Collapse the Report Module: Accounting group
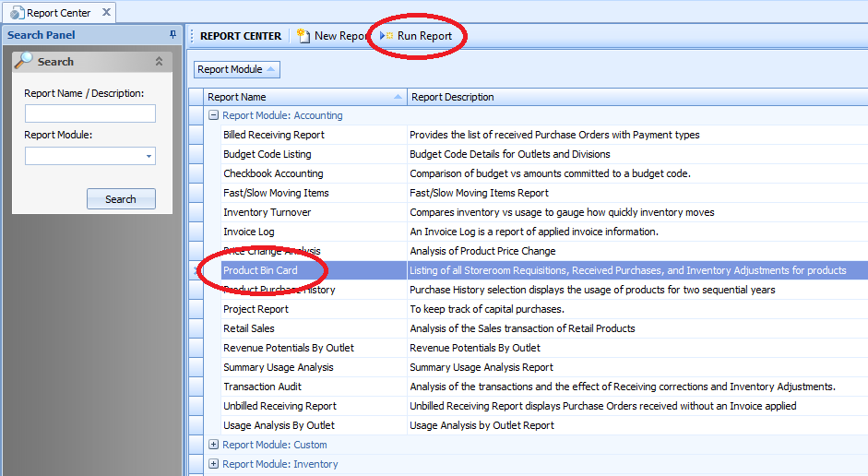The width and height of the screenshot is (868, 476). tap(213, 116)
